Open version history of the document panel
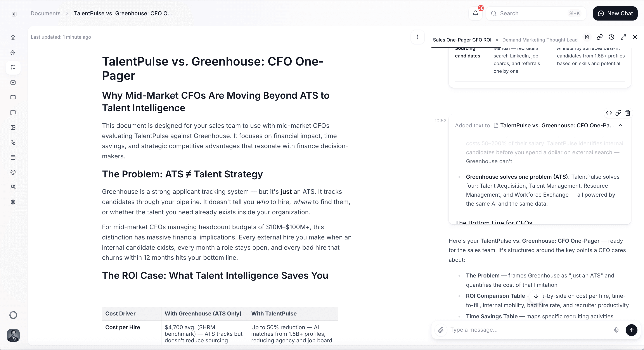This screenshot has width=644, height=350. (611, 37)
